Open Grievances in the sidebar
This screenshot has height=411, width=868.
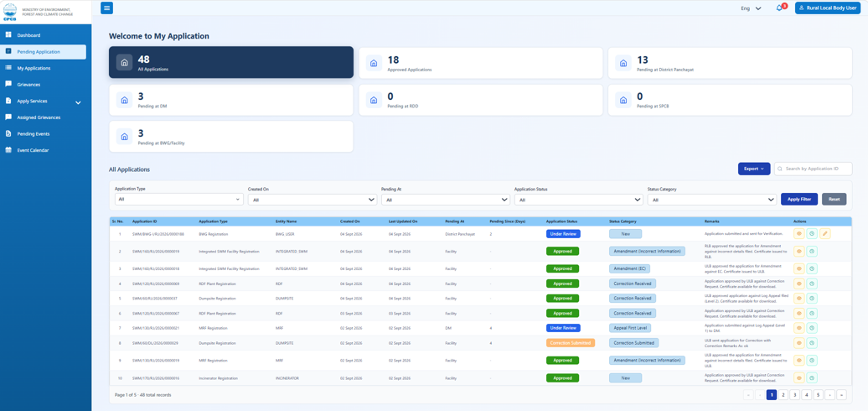pyautogui.click(x=28, y=85)
